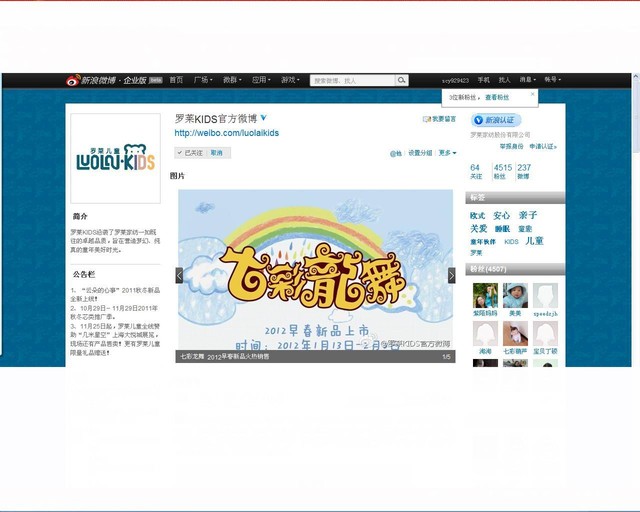This screenshot has width=640, height=512.
Task: Open the 64 关注 following count
Action: tap(476, 171)
